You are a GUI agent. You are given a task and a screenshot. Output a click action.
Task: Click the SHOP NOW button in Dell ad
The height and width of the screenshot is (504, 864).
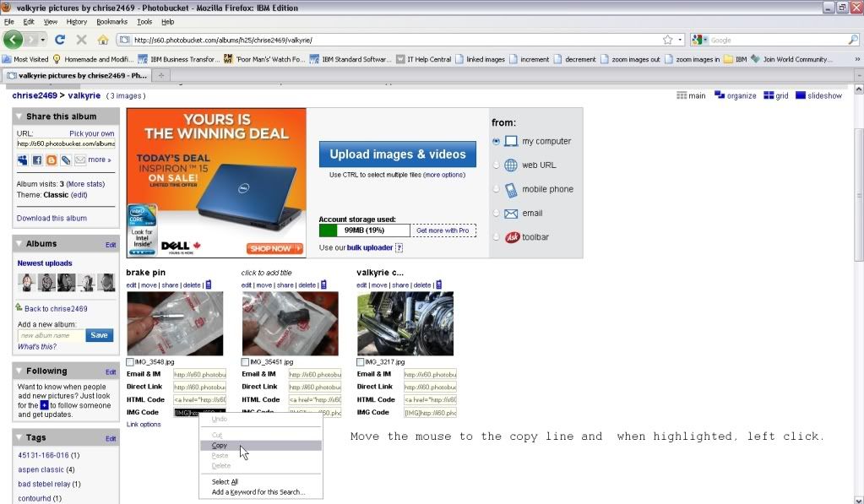pos(274,248)
